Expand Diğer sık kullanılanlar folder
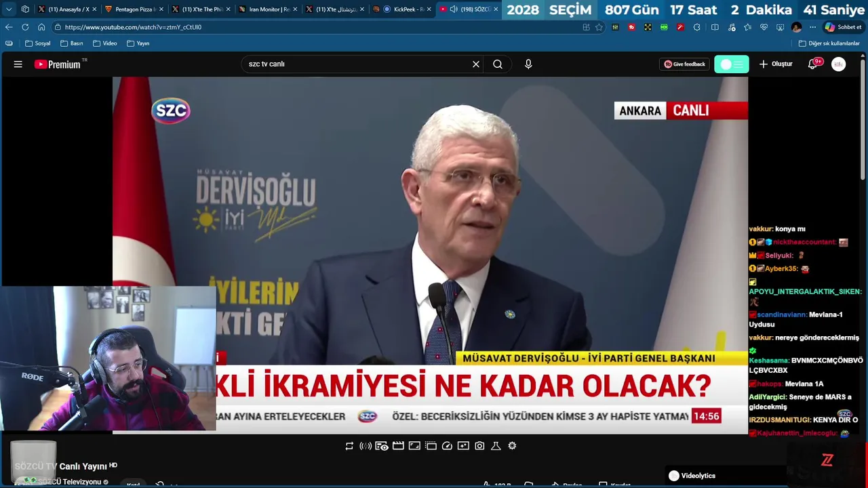Viewport: 868px width, 488px height. (829, 43)
